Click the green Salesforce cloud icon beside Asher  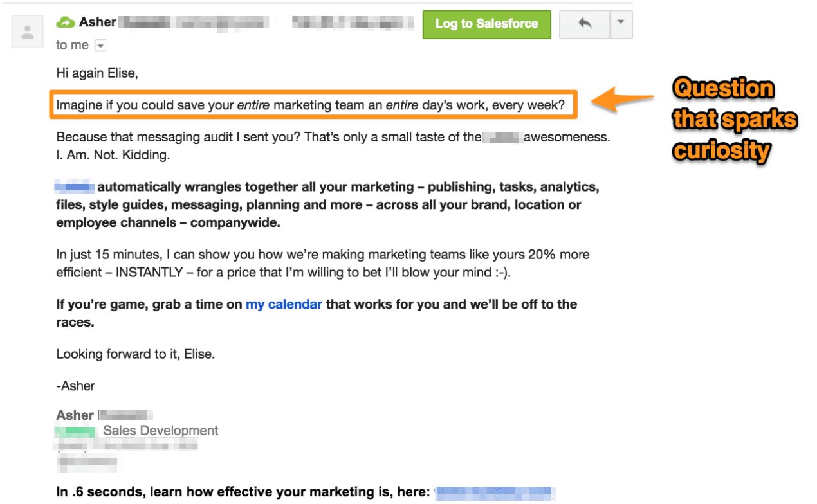click(x=64, y=21)
